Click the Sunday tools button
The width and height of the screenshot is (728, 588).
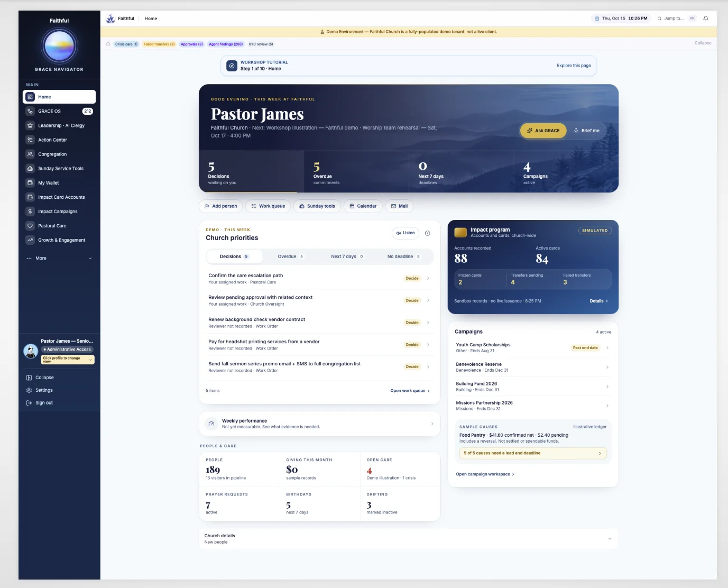(x=317, y=206)
